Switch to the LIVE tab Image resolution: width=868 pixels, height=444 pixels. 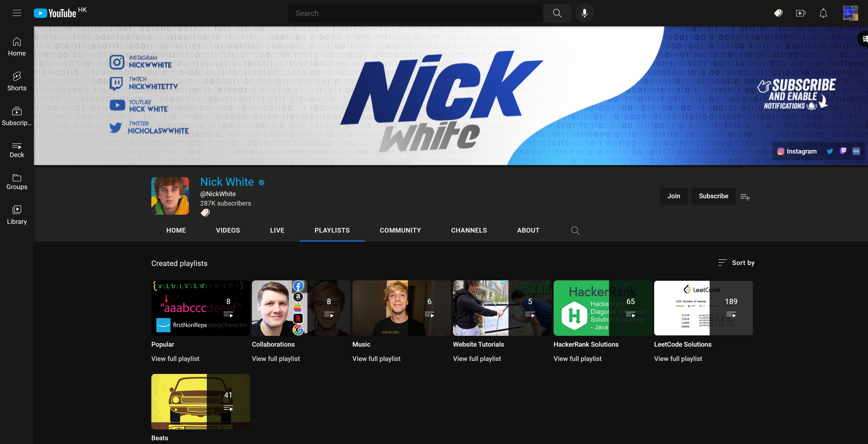coord(277,230)
